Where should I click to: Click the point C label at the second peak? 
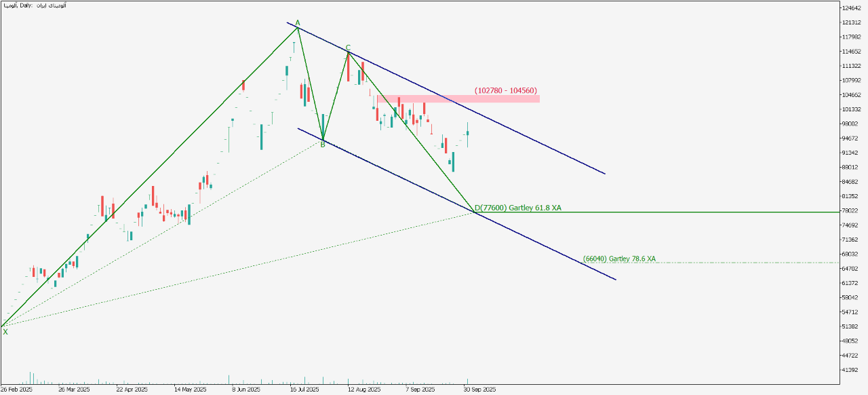[348, 48]
